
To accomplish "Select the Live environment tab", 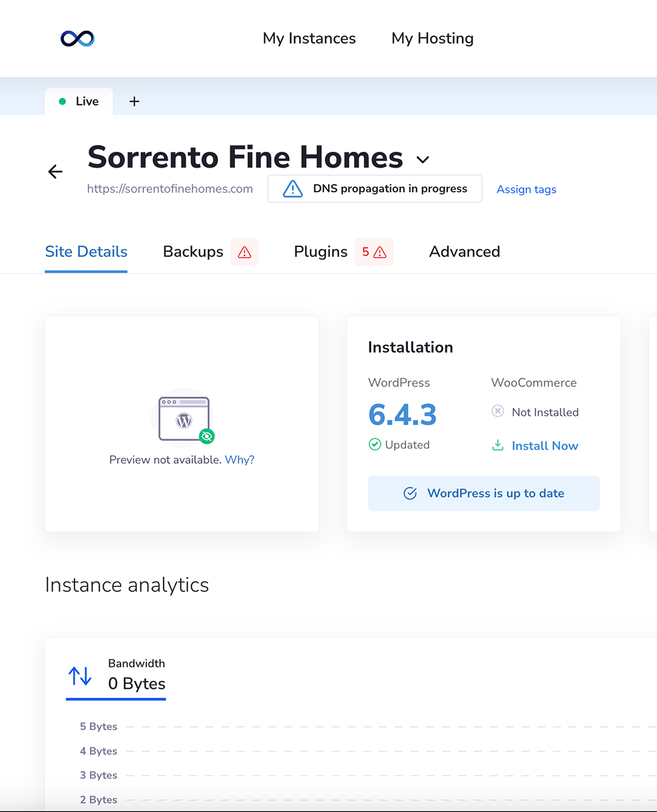I will (79, 101).
